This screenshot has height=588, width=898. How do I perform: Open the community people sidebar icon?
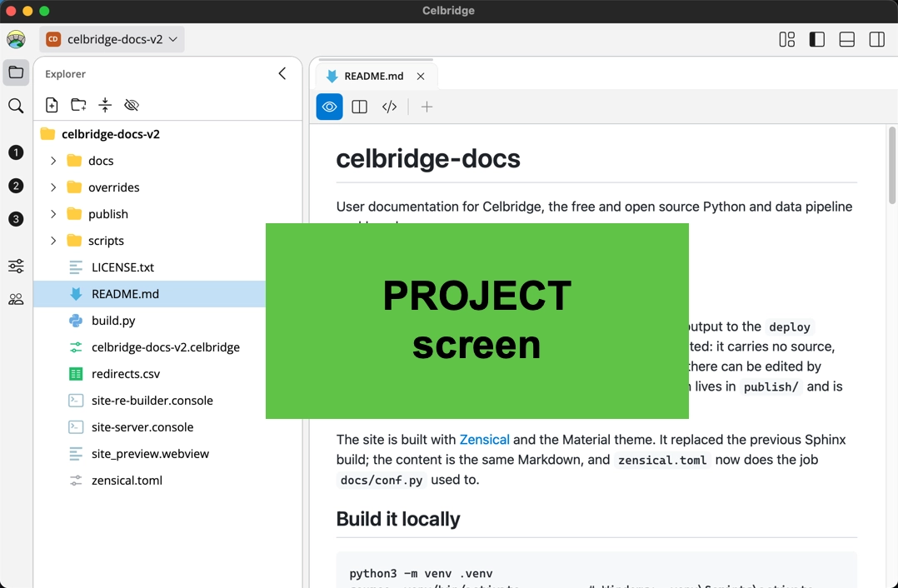click(16, 300)
